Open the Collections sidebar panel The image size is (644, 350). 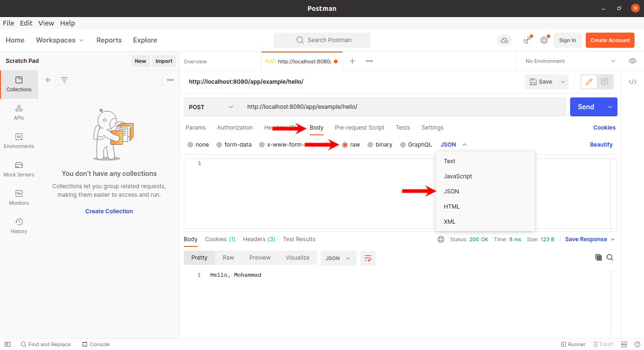pyautogui.click(x=19, y=84)
